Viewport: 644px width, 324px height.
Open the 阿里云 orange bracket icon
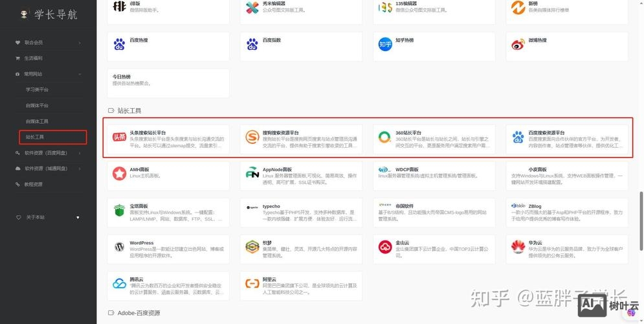coord(252,283)
